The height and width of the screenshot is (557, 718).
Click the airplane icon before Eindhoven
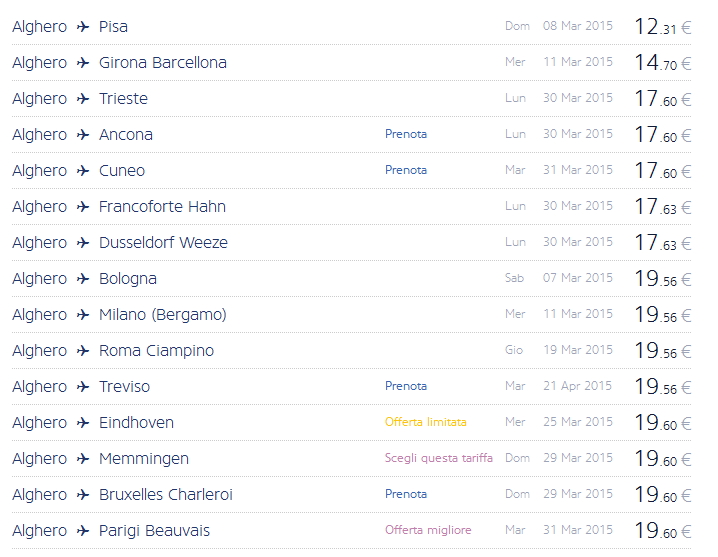pos(83,423)
